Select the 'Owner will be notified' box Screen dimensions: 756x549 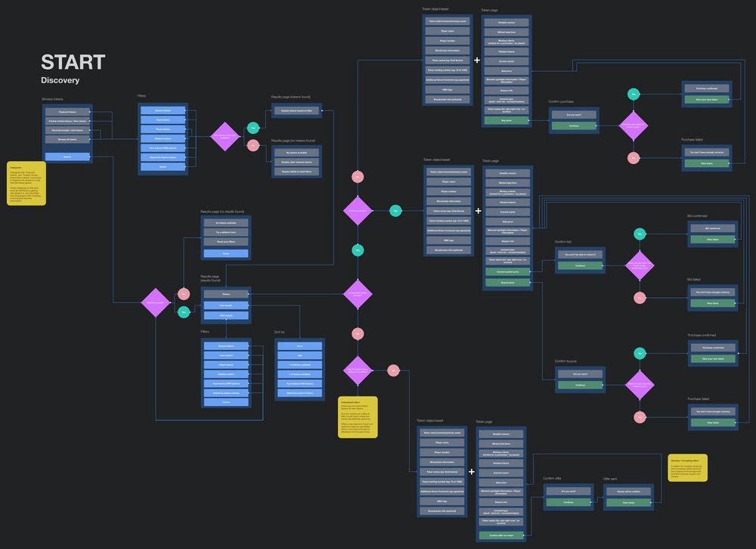tap(629, 492)
